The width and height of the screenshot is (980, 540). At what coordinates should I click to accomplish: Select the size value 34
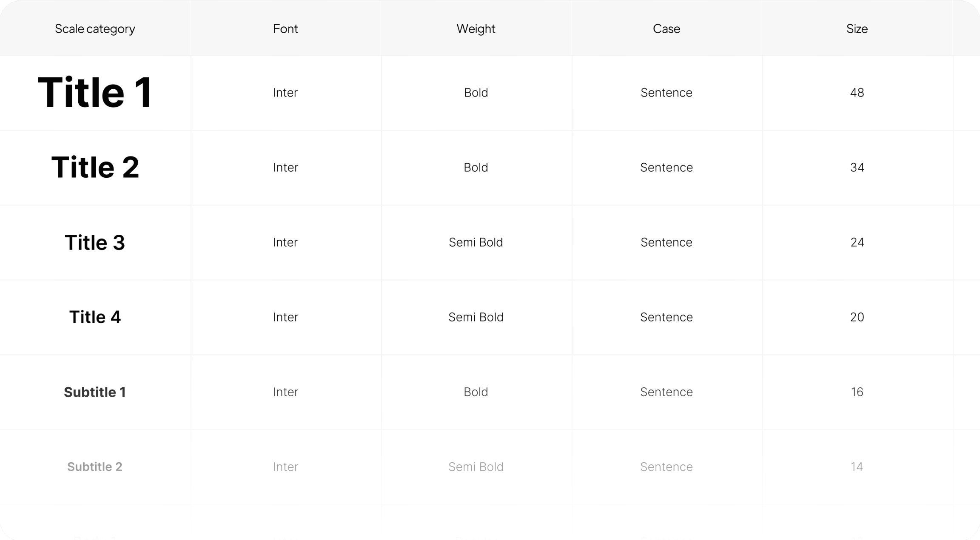coord(857,168)
